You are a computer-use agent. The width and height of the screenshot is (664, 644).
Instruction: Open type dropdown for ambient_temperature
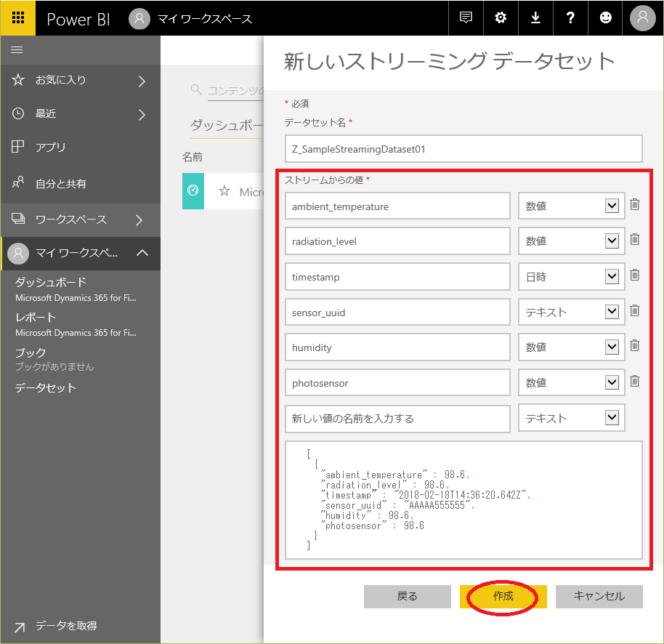[571, 206]
